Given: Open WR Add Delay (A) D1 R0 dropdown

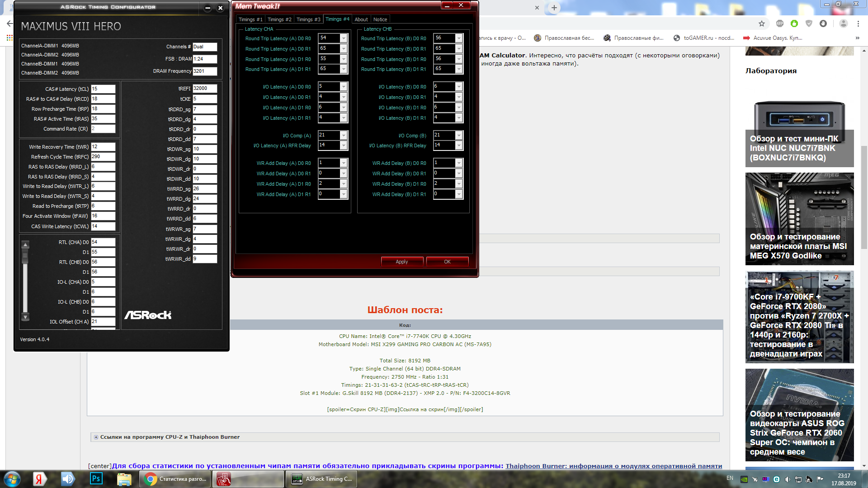Looking at the screenshot, I should [x=344, y=184].
